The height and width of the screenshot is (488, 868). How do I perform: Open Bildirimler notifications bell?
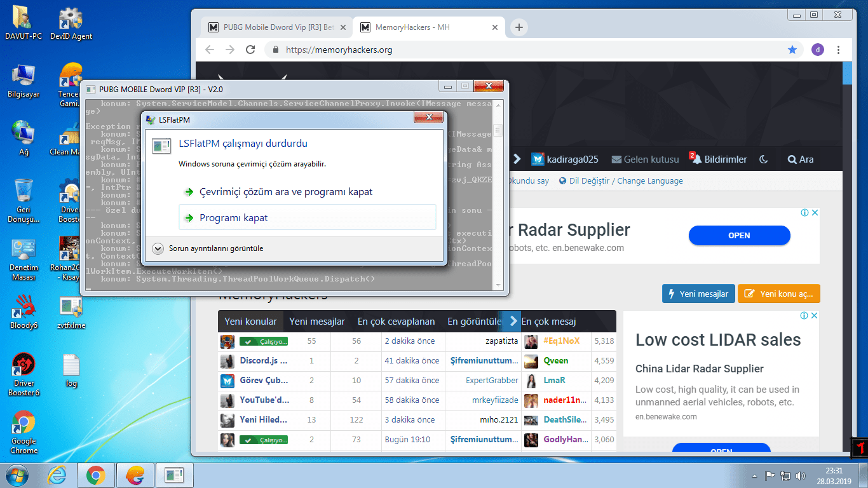(718, 159)
